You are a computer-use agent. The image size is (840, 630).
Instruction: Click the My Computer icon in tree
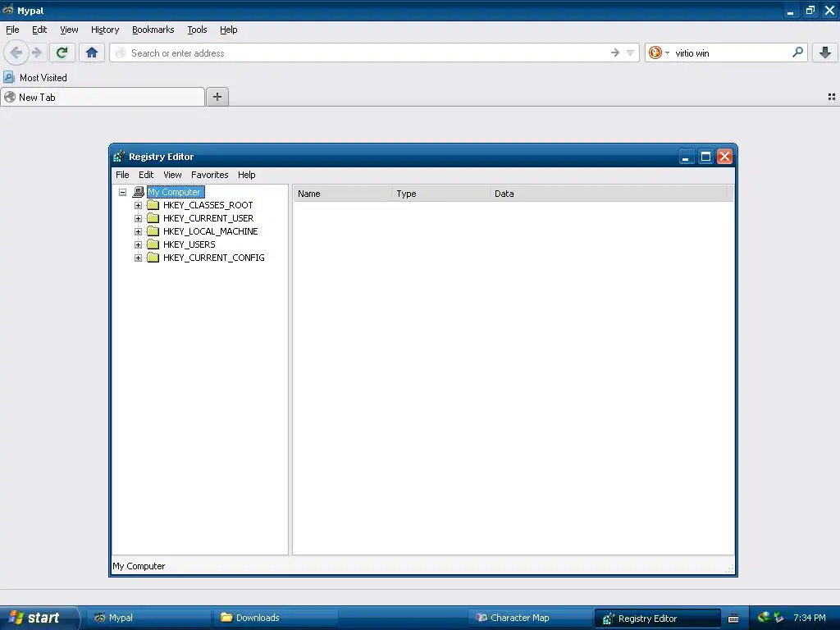(x=138, y=192)
